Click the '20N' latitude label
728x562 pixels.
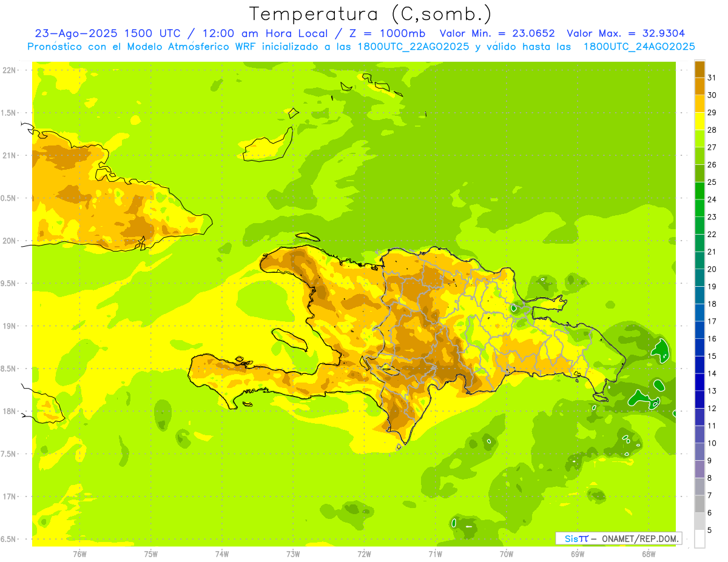pyautogui.click(x=9, y=241)
